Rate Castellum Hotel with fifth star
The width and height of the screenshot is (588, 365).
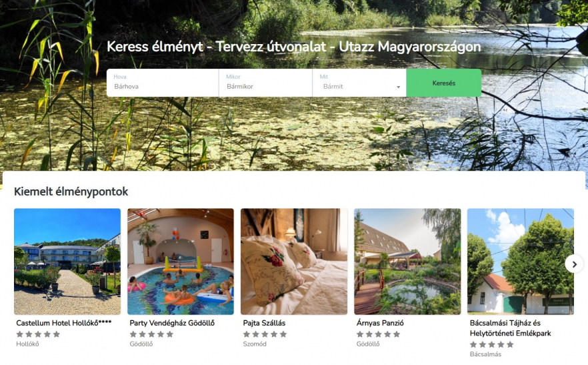(x=56, y=334)
